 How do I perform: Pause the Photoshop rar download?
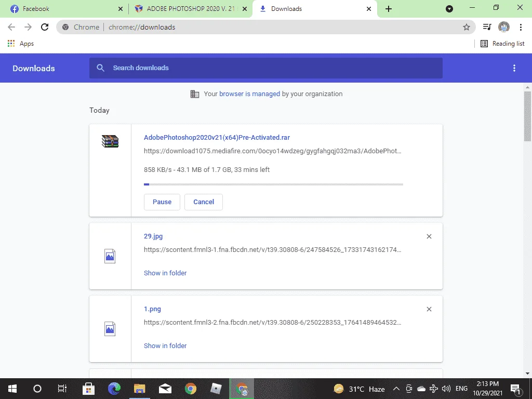(x=162, y=202)
